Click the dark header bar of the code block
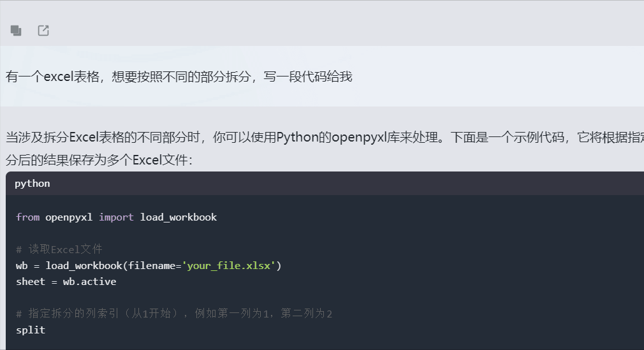644x350 pixels. (x=325, y=184)
